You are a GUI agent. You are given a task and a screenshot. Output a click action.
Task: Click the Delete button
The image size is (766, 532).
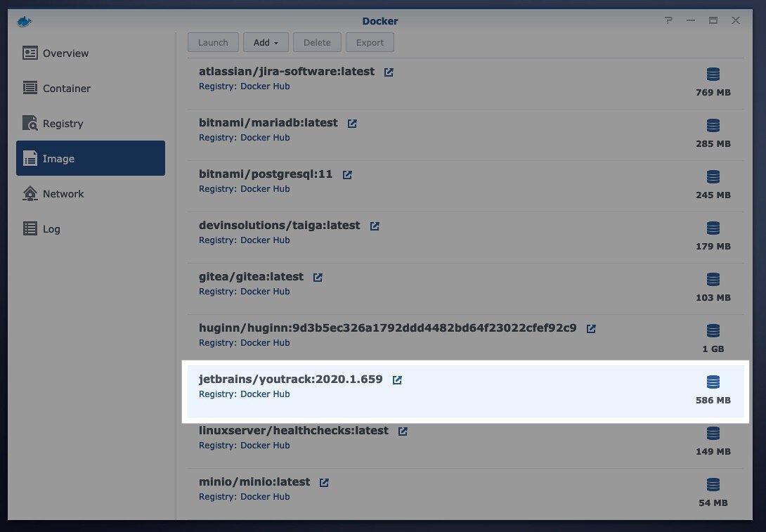317,42
